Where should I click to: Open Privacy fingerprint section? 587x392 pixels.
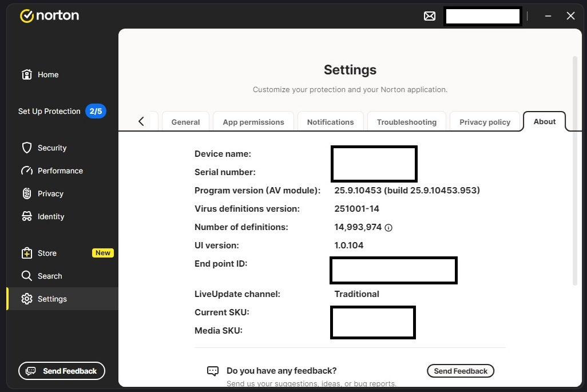50,193
